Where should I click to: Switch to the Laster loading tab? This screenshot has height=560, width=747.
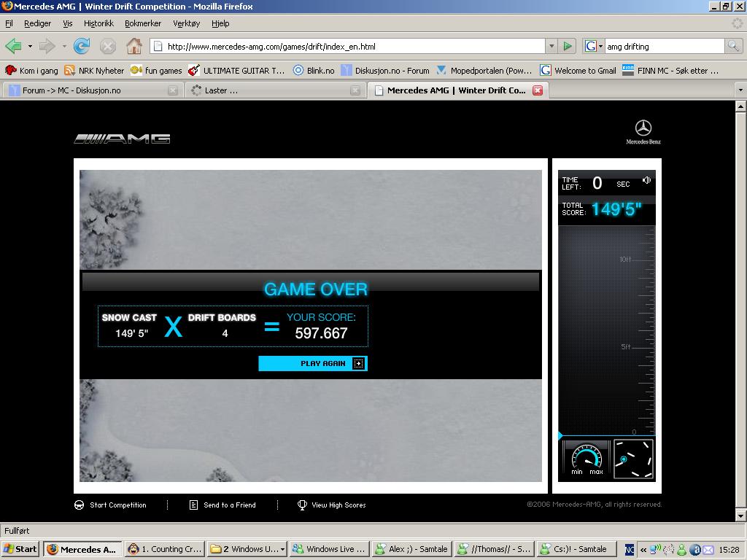pos(274,90)
